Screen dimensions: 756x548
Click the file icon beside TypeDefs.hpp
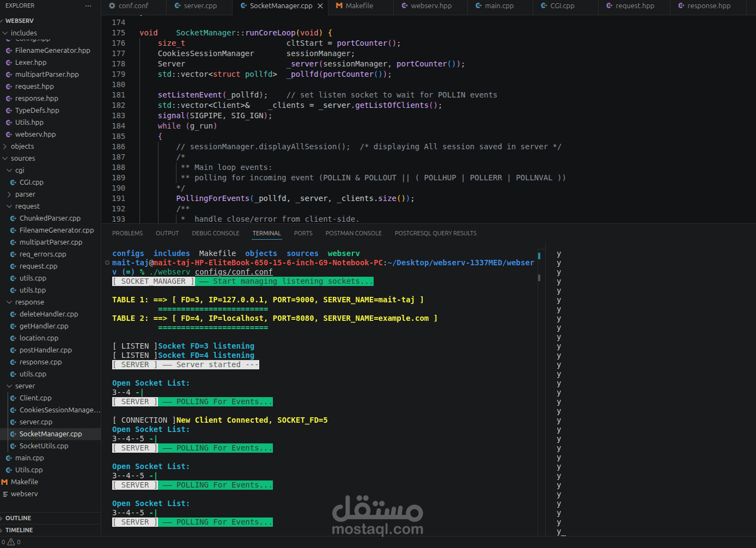[9, 111]
